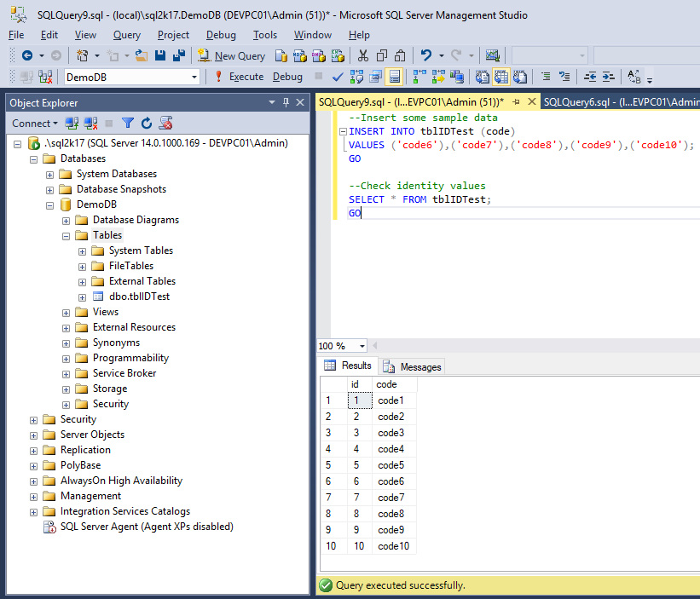Toggle IntelliSense Enabled button
Screen dimensions: 700x599
(x=394, y=77)
